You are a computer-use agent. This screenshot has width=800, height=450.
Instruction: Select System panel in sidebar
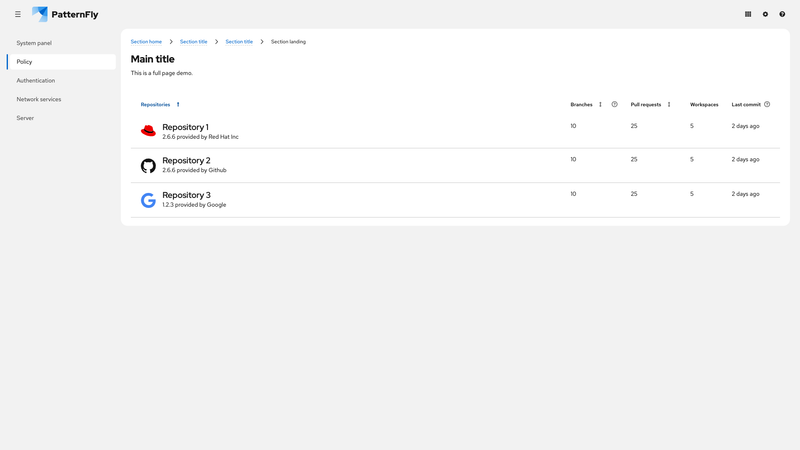pyautogui.click(x=34, y=43)
